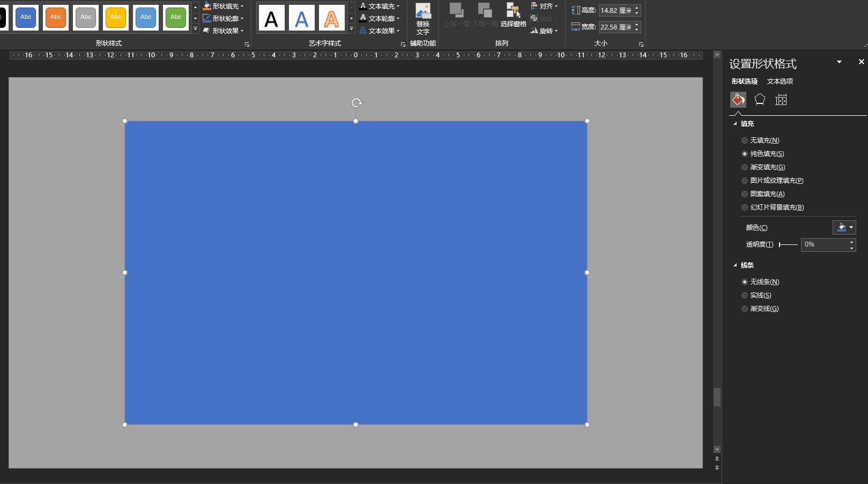Expand the 对齐 align dropdown

545,6
